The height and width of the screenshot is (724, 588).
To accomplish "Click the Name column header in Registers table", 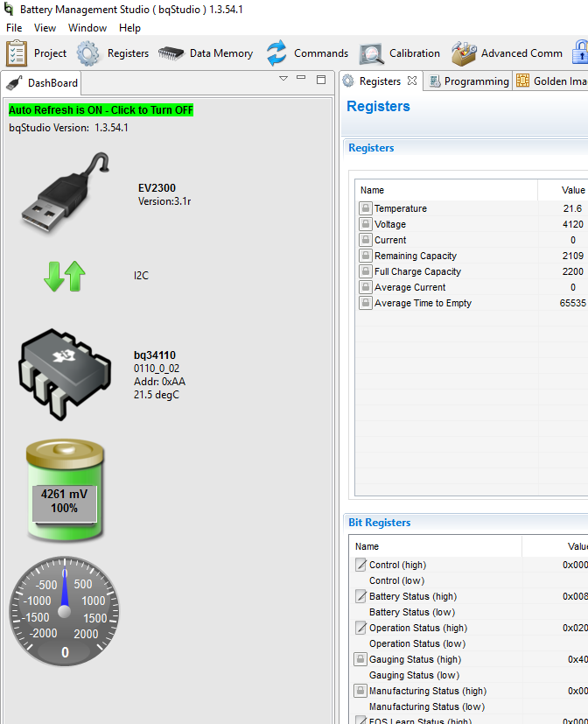I will (446, 190).
